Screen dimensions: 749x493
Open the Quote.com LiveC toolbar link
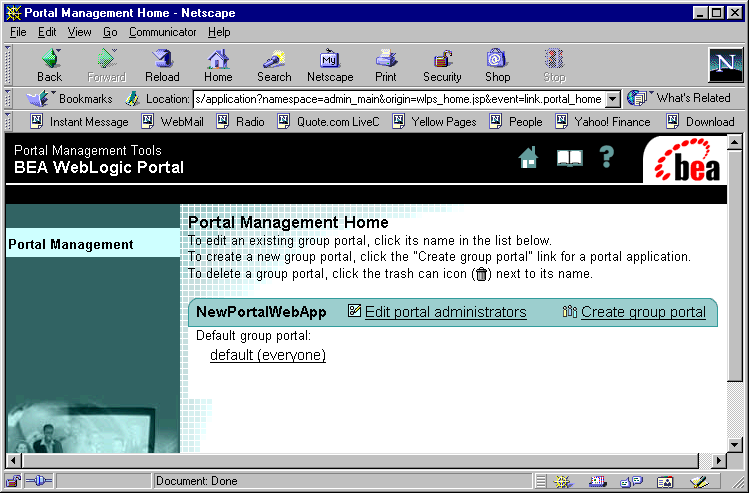point(328,122)
